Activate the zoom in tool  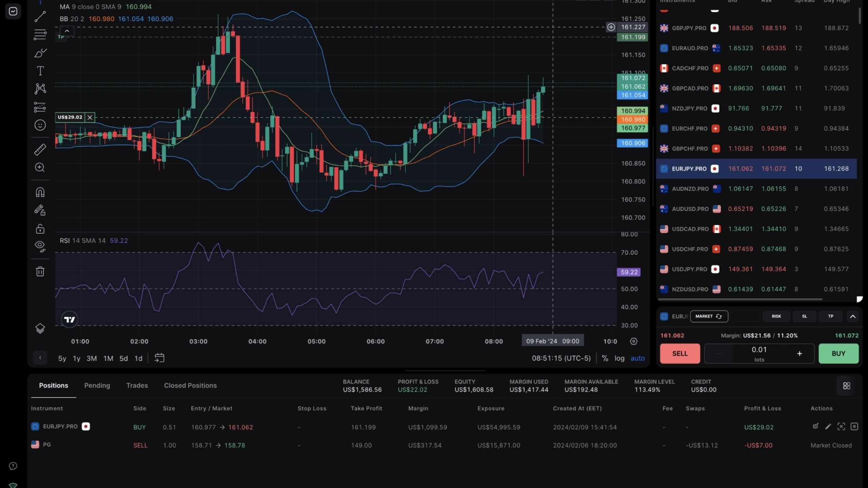pos(40,167)
